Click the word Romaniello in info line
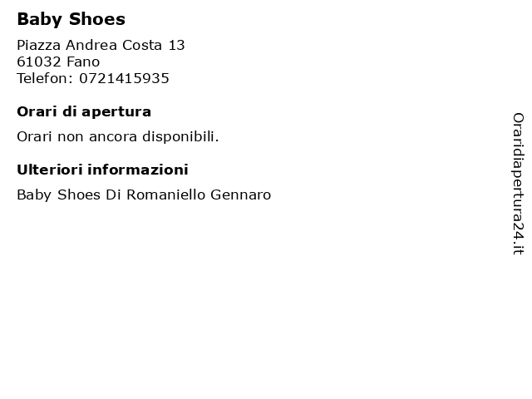This screenshot has height=399, width=532. [166, 195]
